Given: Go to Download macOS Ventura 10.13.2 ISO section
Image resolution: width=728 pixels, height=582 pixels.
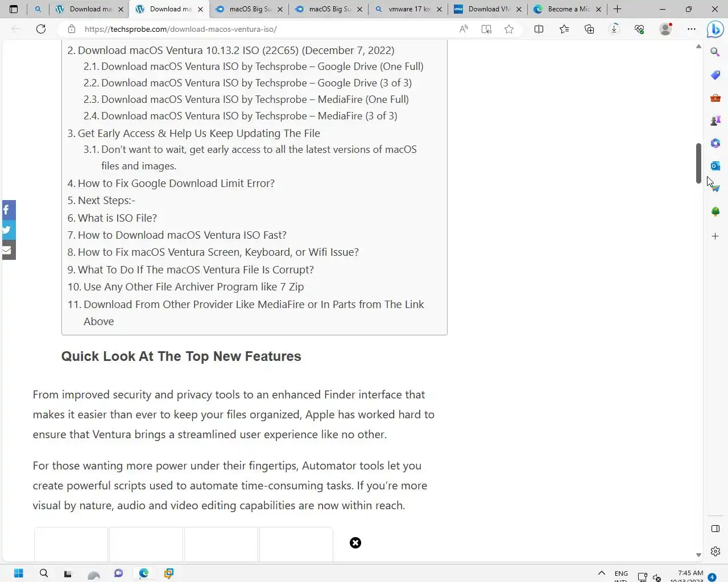Looking at the screenshot, I should pyautogui.click(x=236, y=51).
